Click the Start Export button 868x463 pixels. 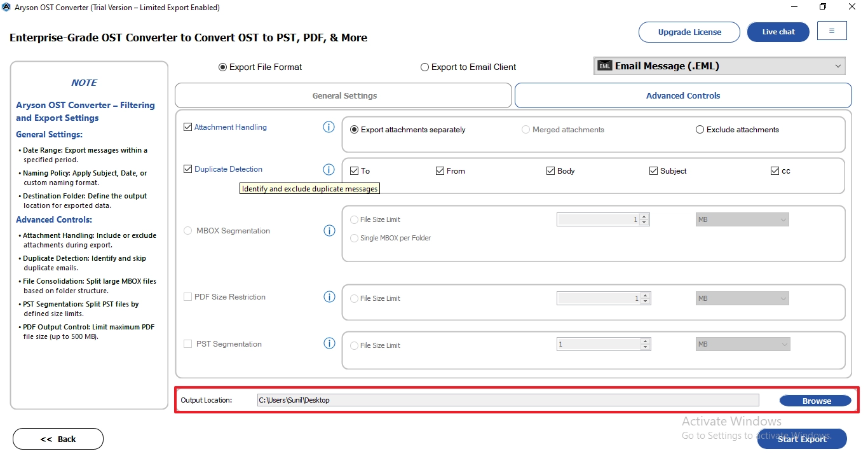click(802, 439)
